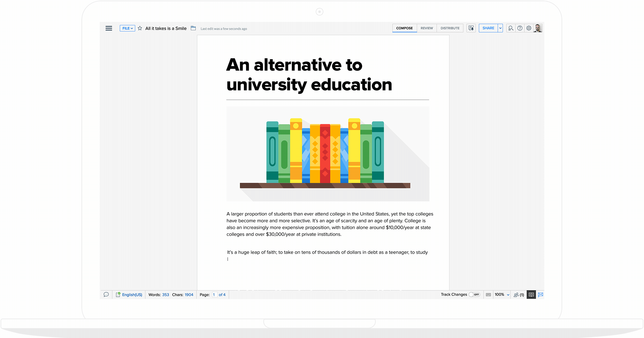Toggle Track Changes off switch
The height and width of the screenshot is (338, 644).
coord(475,295)
